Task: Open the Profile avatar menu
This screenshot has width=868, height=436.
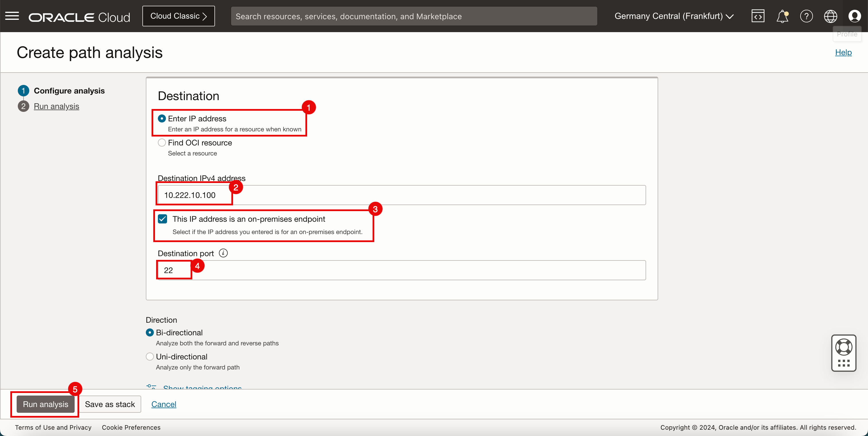Action: point(855,16)
